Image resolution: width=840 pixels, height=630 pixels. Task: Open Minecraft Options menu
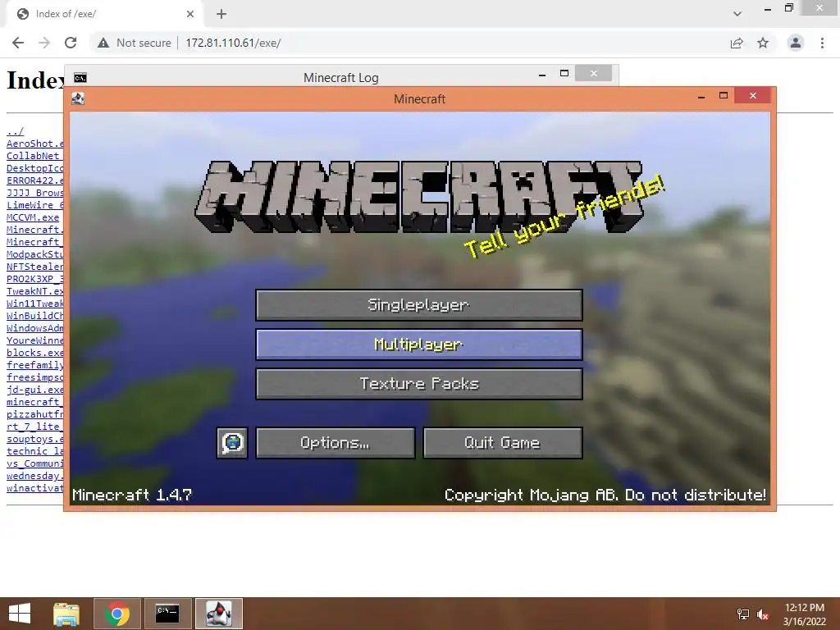pos(336,442)
